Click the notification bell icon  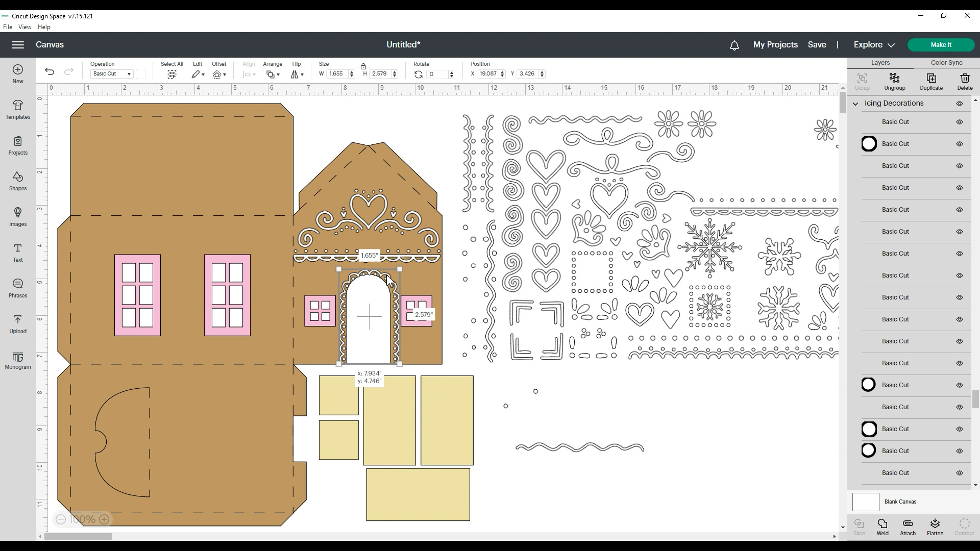[x=734, y=45]
